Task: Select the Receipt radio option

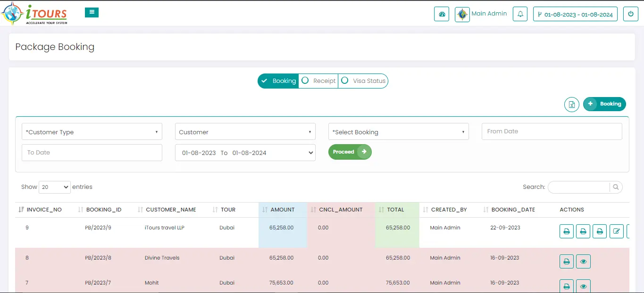Action: (318, 81)
